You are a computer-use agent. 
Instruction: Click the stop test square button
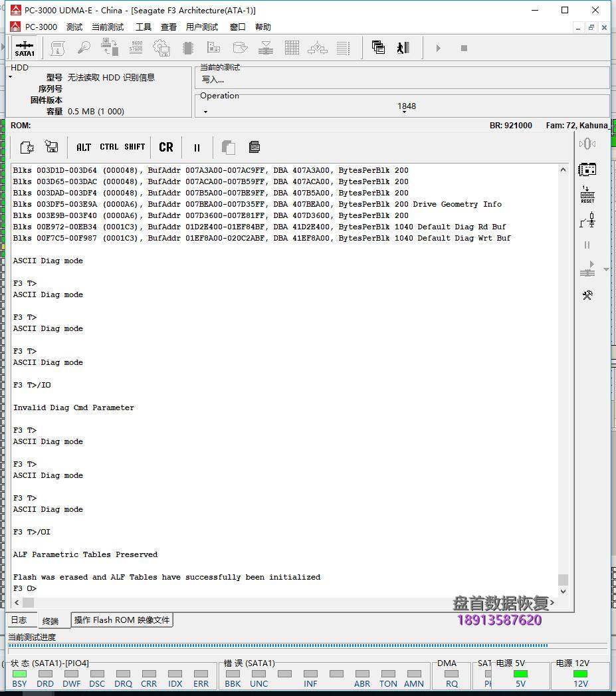tap(464, 48)
